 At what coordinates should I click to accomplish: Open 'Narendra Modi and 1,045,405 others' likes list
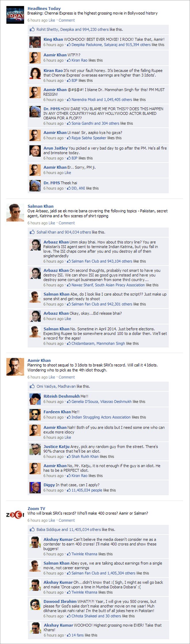(102, 100)
